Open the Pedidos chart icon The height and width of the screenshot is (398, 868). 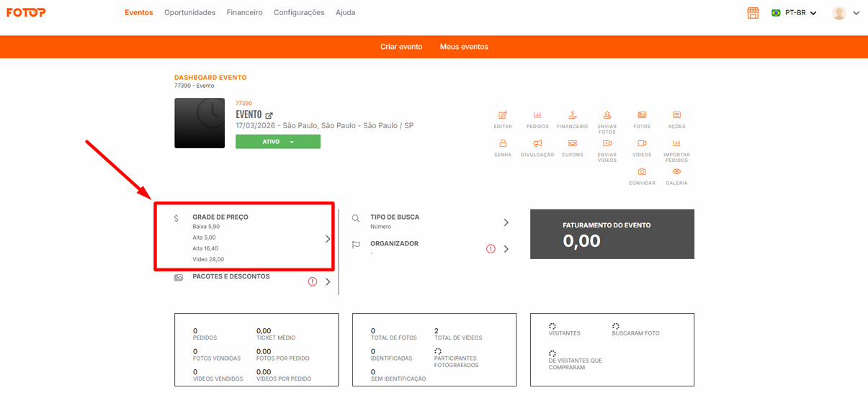point(537,116)
